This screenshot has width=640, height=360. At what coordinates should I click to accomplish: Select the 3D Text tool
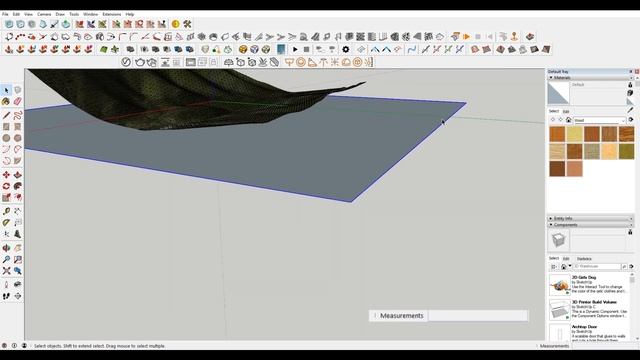(x=18, y=234)
